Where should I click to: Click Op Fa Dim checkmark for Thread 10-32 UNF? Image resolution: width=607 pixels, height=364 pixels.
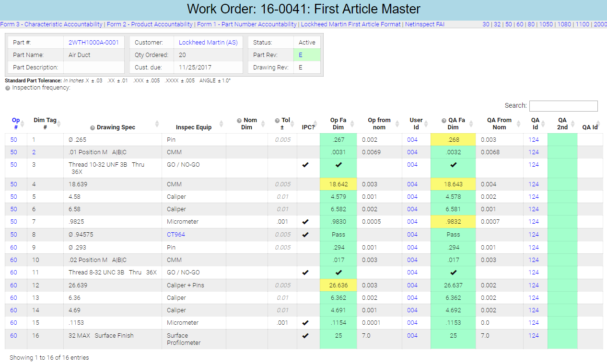coord(339,165)
